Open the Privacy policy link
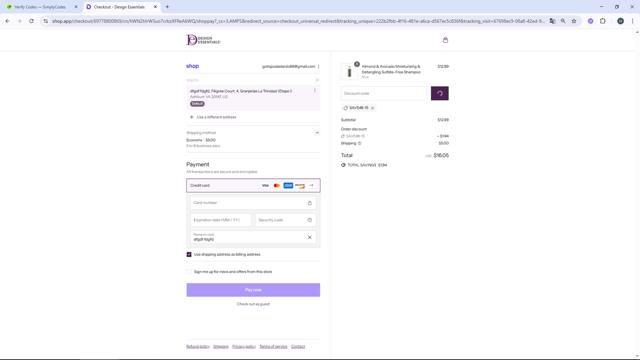Viewport: 640px width, 360px height. (x=244, y=347)
